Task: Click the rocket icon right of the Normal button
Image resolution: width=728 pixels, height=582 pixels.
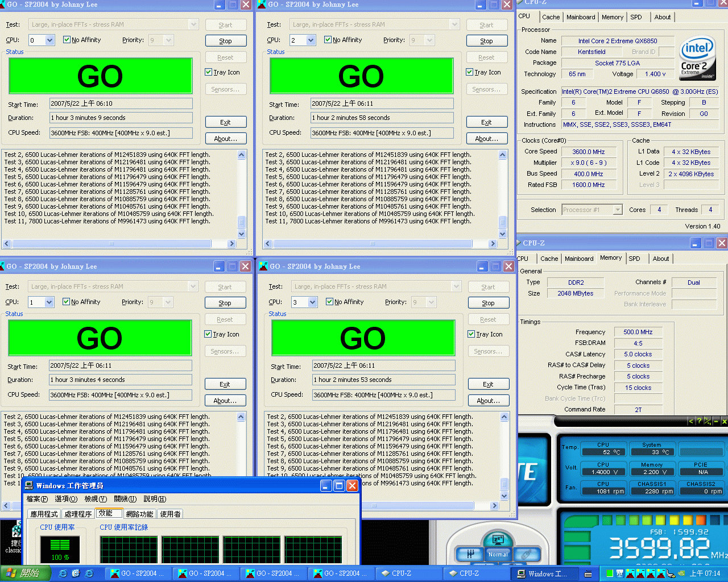Action: click(x=527, y=554)
